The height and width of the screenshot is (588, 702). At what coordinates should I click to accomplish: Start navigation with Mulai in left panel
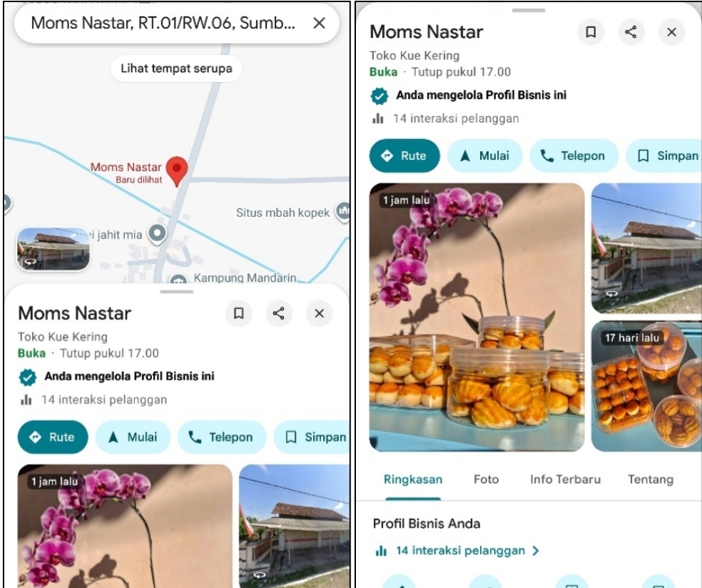pos(133,437)
